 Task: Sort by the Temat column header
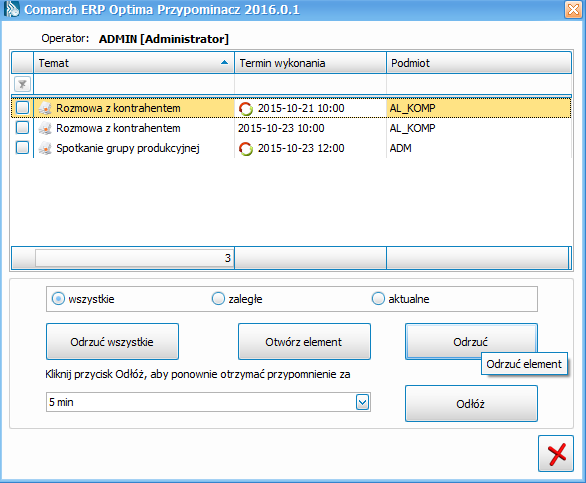[134, 63]
